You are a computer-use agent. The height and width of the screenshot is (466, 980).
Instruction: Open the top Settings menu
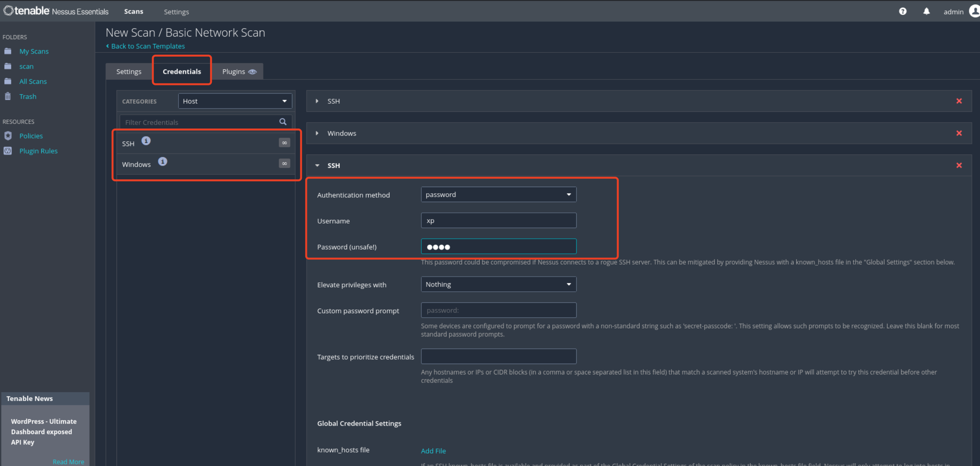coord(176,12)
